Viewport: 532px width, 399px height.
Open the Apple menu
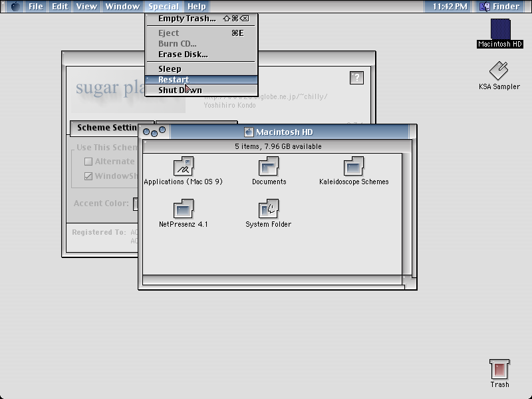click(15, 7)
